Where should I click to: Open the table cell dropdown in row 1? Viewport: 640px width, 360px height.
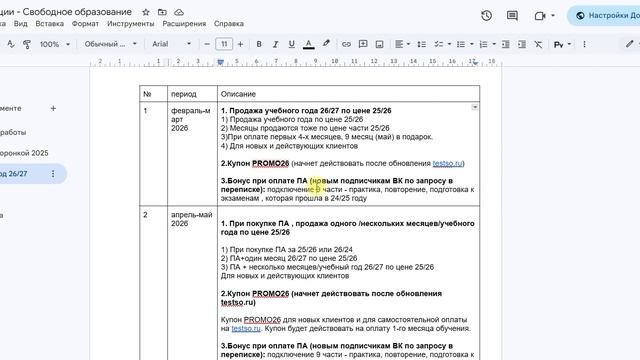point(475,107)
